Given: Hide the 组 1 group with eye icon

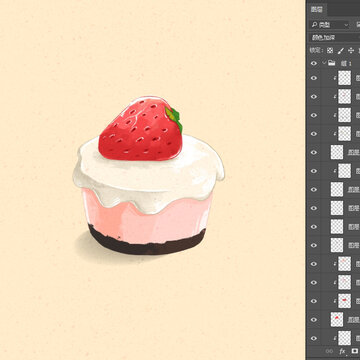Looking at the screenshot, I should point(314,63).
